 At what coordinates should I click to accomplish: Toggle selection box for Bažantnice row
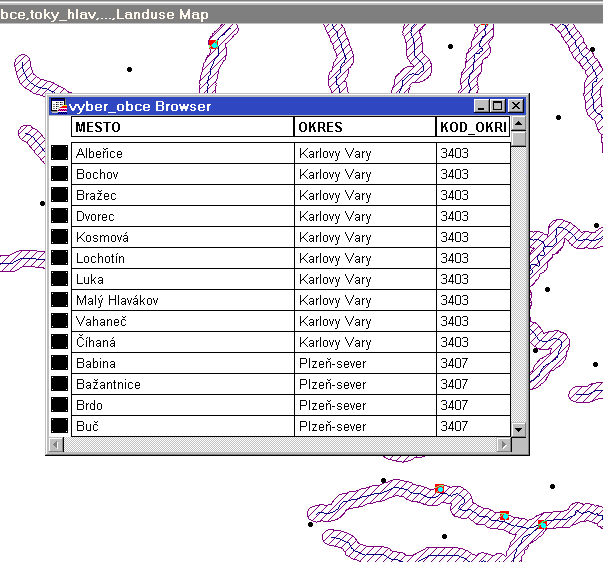coord(60,384)
